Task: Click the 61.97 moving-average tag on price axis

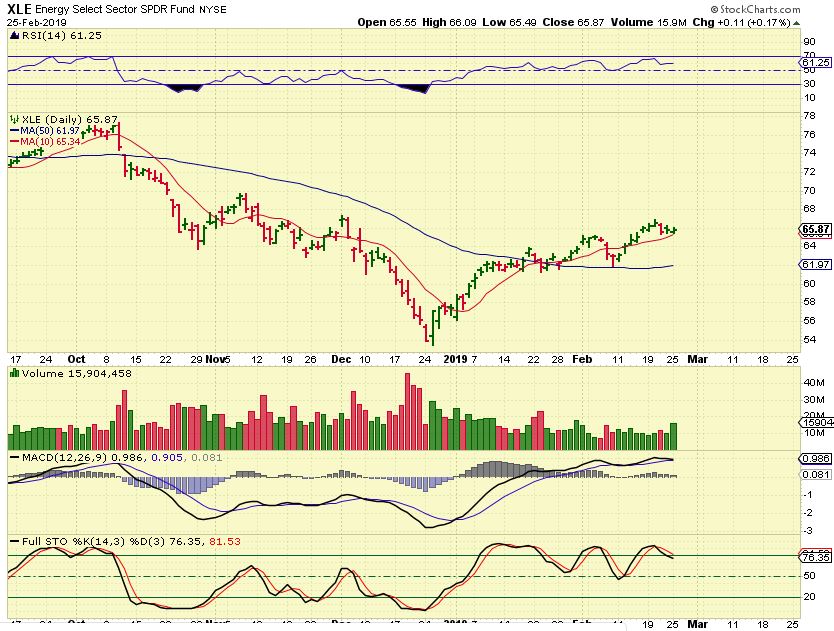Action: click(815, 264)
